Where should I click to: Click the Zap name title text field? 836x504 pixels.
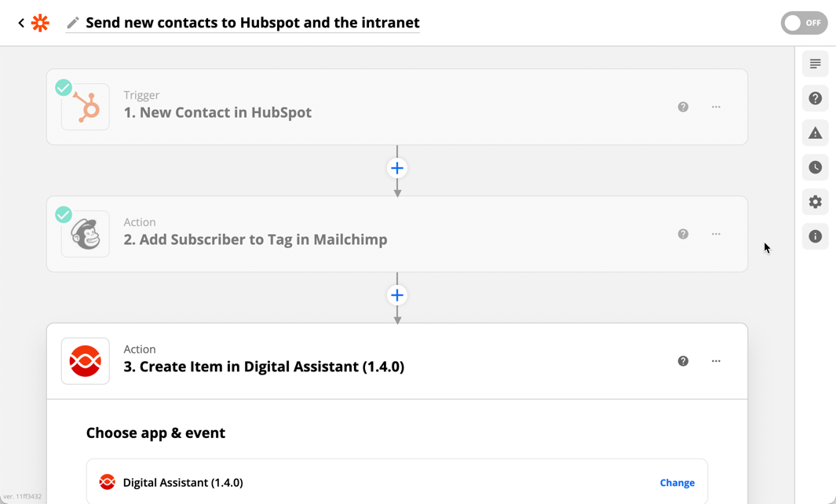point(253,23)
